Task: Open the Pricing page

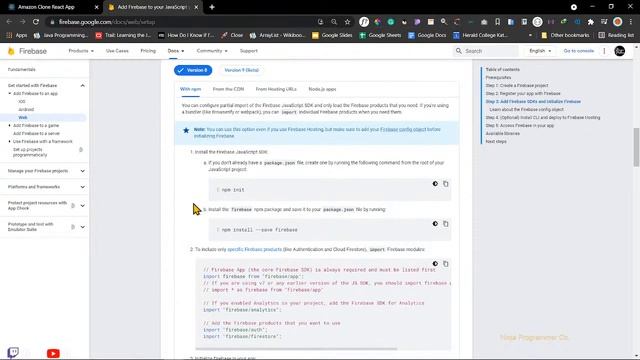Action: (x=148, y=51)
